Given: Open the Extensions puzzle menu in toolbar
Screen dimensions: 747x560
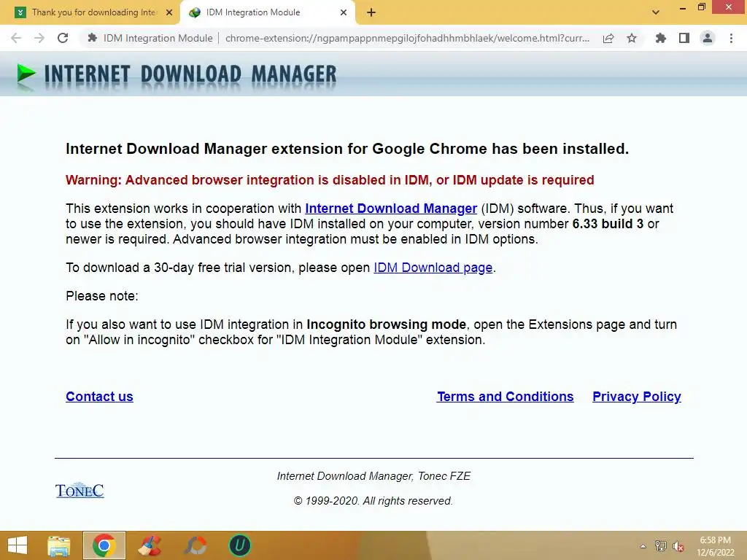Looking at the screenshot, I should [661, 38].
